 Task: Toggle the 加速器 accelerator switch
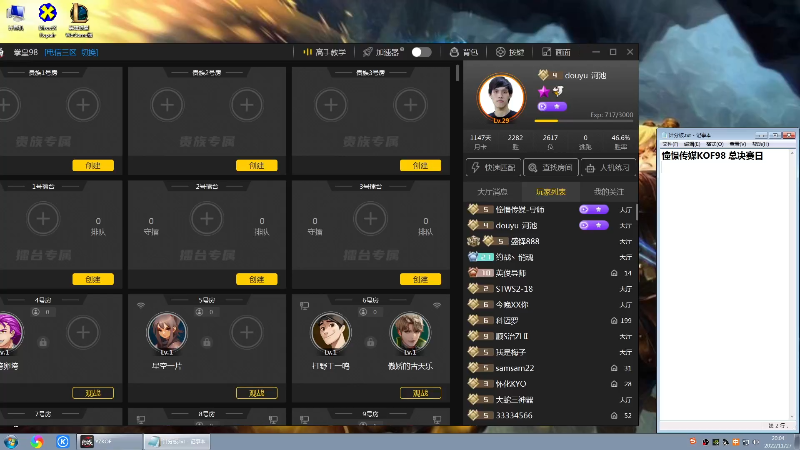point(421,52)
